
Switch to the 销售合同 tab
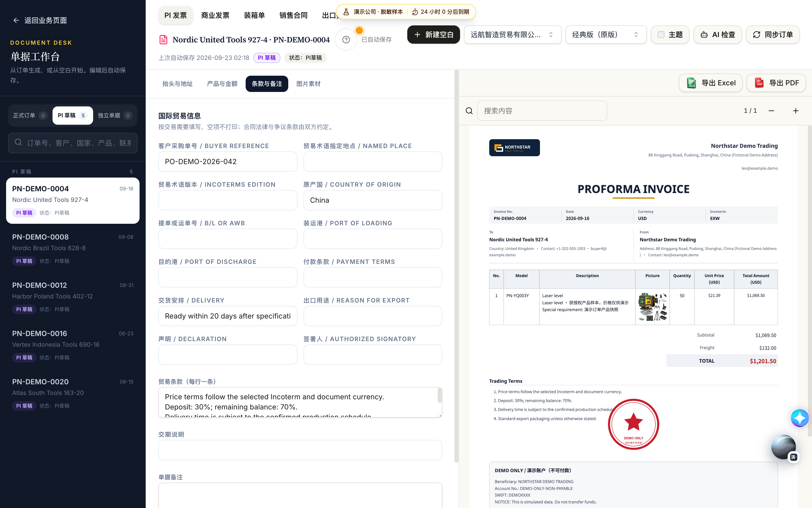(x=293, y=15)
